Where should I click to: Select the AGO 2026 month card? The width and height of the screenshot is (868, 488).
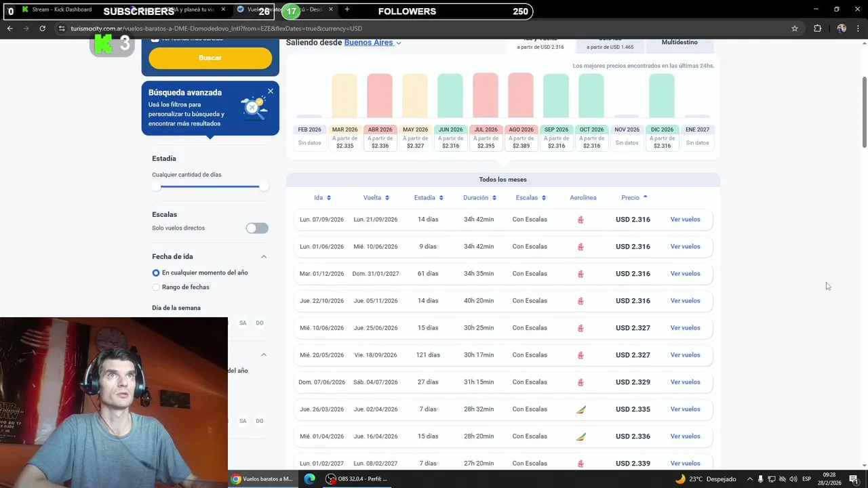pyautogui.click(x=521, y=138)
